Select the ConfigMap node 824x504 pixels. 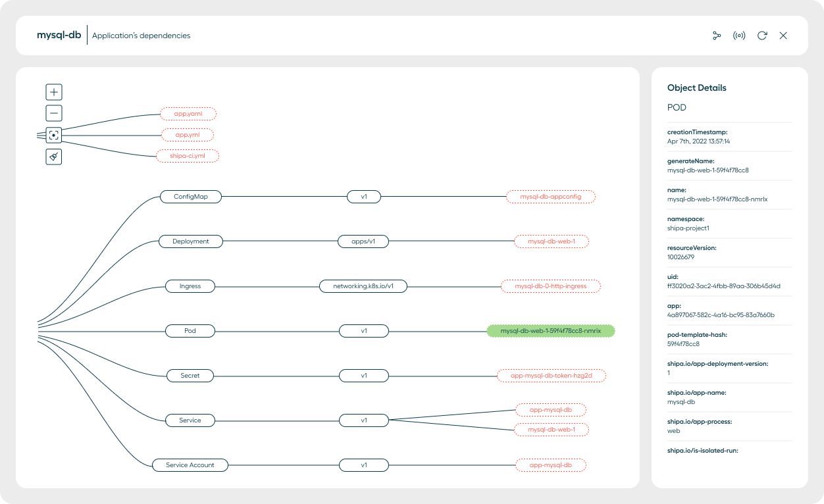191,197
